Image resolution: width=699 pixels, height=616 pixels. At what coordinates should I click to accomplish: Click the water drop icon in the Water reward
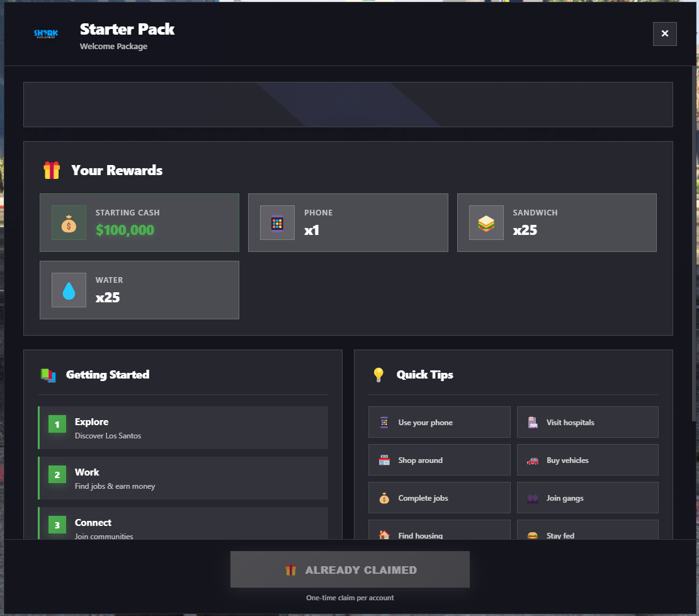pyautogui.click(x=69, y=290)
